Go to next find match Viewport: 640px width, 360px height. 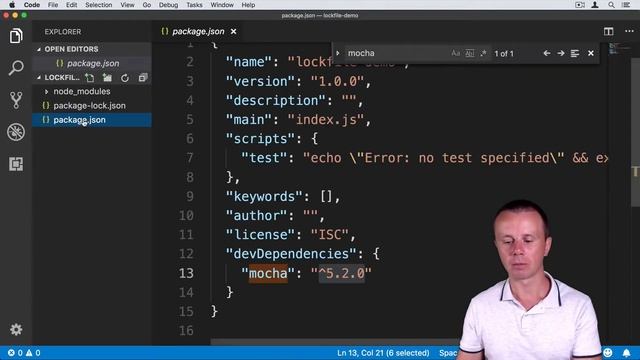[561, 53]
